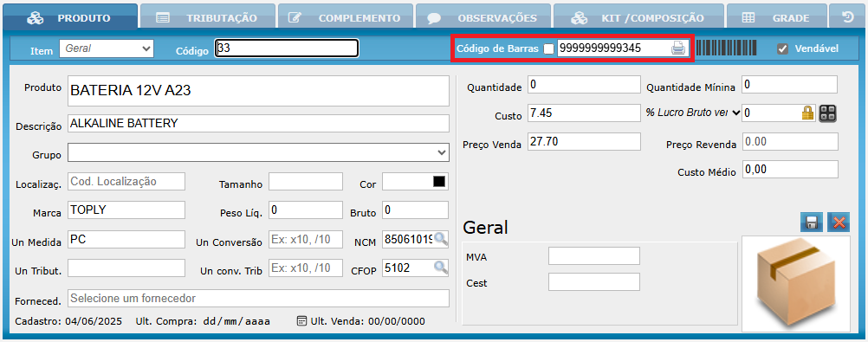The height and width of the screenshot is (342, 868).
Task: Click the Bruto weight input field
Action: click(415, 210)
